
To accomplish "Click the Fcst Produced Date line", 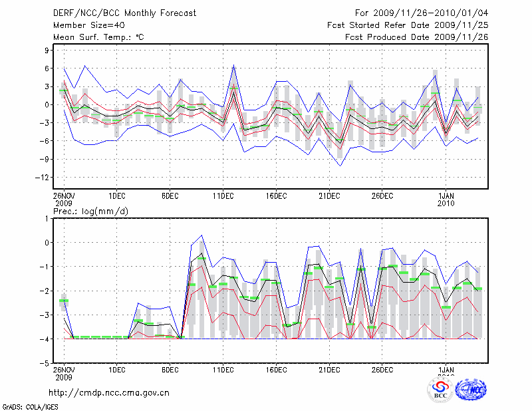I will pyautogui.click(x=416, y=37).
